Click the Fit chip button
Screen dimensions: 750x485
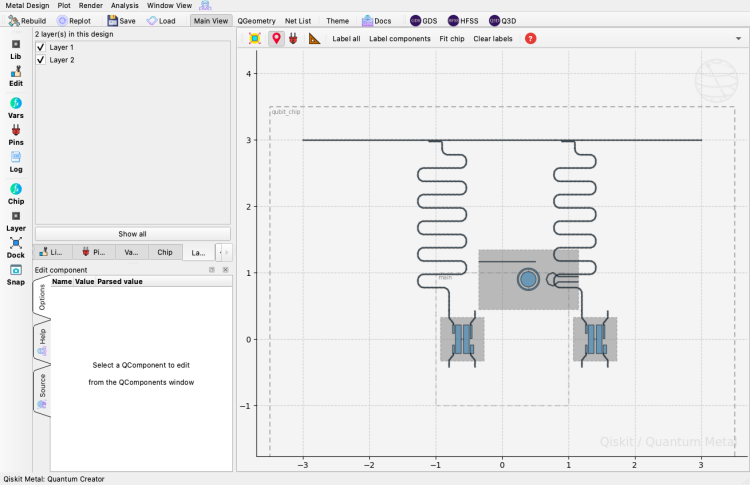coord(452,39)
